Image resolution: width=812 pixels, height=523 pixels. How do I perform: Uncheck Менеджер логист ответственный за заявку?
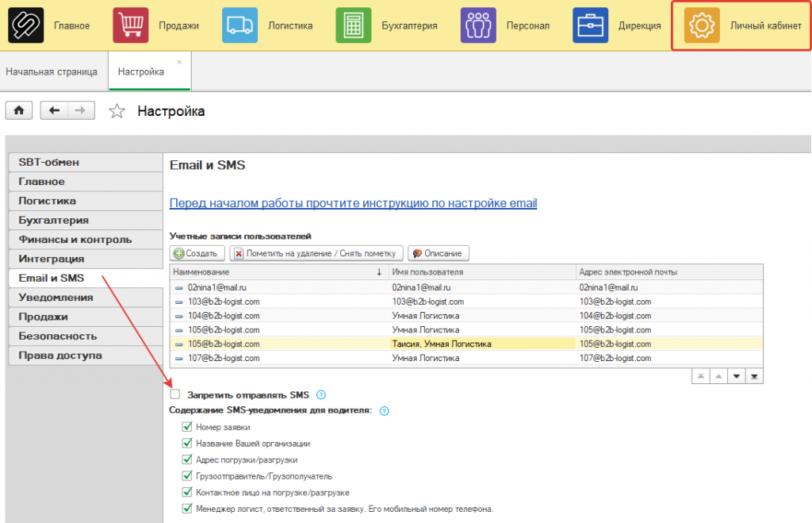(x=187, y=509)
